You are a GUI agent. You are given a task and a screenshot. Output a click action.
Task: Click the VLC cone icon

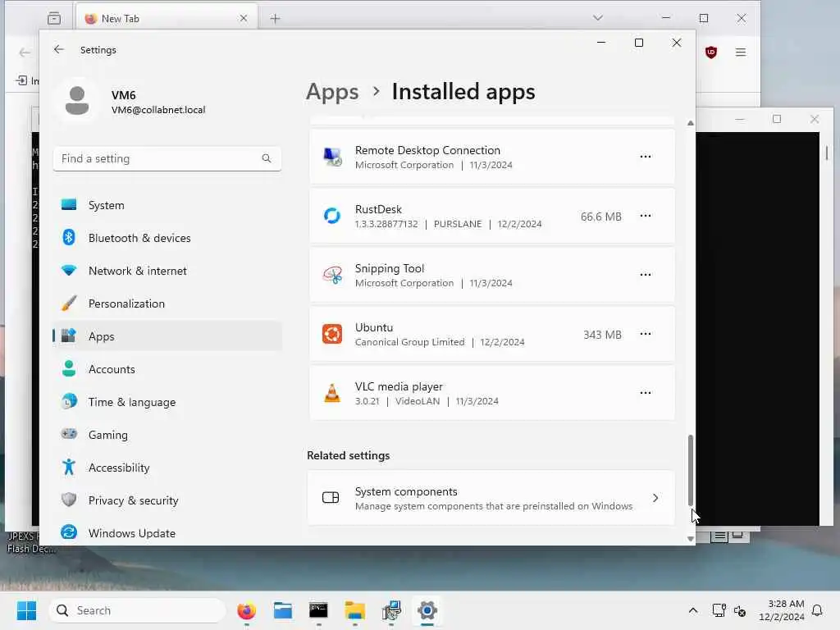pyautogui.click(x=332, y=393)
